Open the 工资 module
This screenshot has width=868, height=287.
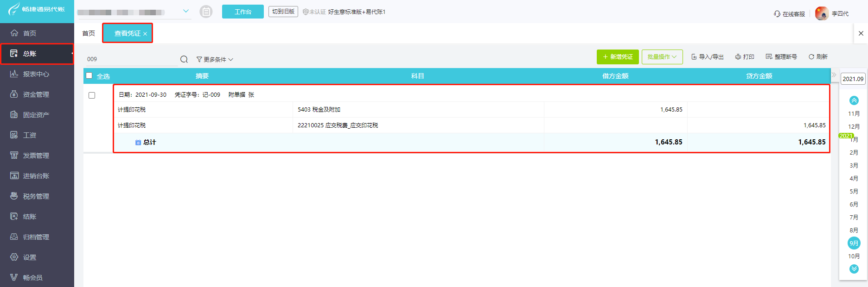(x=37, y=135)
